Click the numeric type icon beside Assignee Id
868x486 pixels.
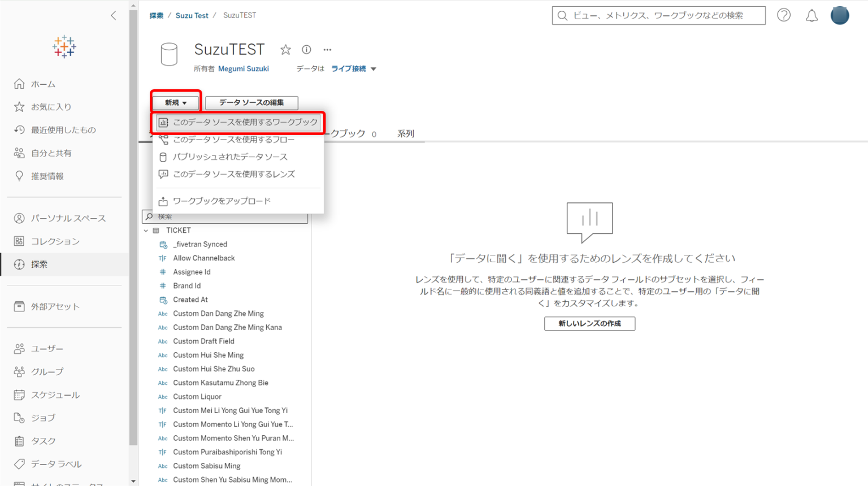162,272
